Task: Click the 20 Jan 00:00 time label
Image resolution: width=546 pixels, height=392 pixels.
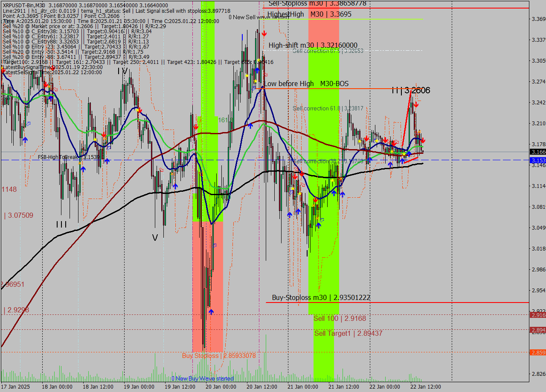Action: tap(221, 386)
